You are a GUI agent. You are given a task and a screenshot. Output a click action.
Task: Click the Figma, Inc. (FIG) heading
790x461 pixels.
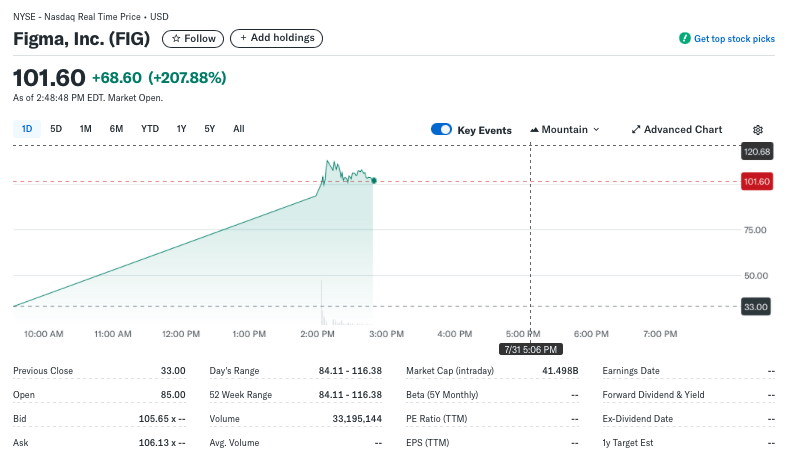(x=82, y=39)
